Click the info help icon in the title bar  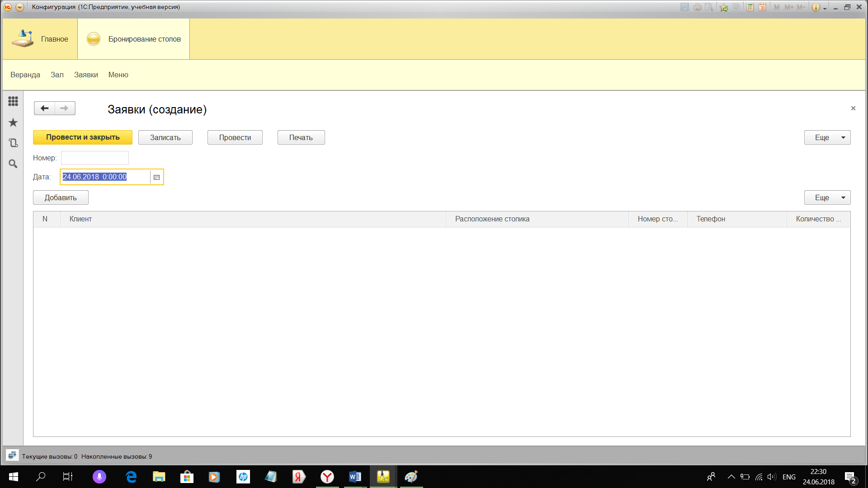(x=816, y=7)
